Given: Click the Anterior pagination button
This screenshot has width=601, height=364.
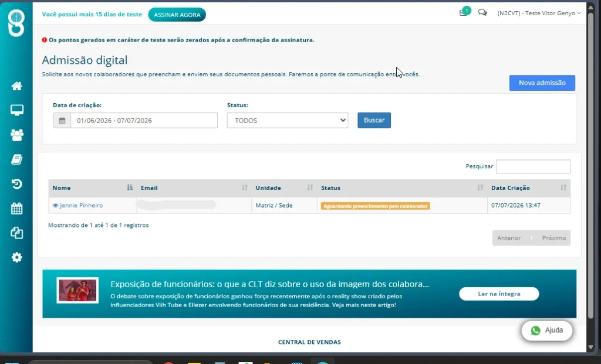Looking at the screenshot, I should pyautogui.click(x=509, y=238).
